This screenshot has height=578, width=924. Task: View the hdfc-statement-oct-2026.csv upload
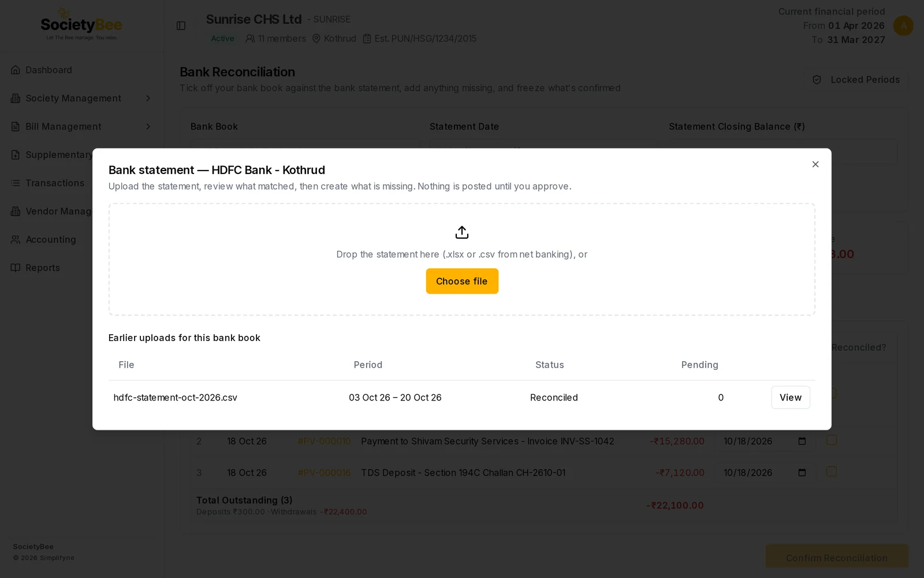[791, 398]
